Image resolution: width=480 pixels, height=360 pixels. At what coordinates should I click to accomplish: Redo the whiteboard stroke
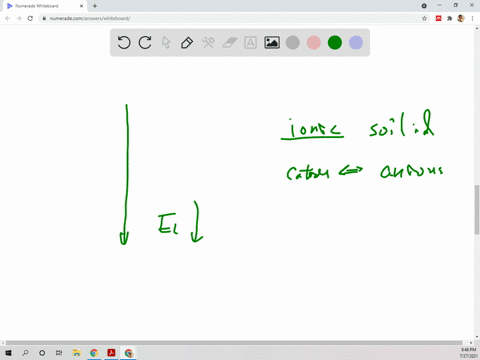(x=145, y=43)
